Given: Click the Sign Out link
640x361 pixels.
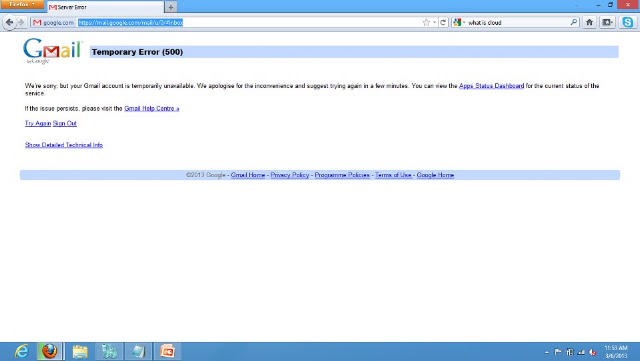Looking at the screenshot, I should coord(65,123).
